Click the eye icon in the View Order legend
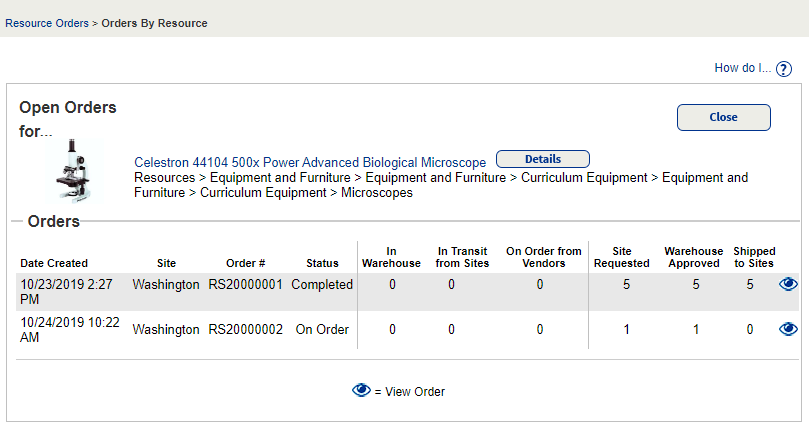This screenshot has width=809, height=431. 361,391
